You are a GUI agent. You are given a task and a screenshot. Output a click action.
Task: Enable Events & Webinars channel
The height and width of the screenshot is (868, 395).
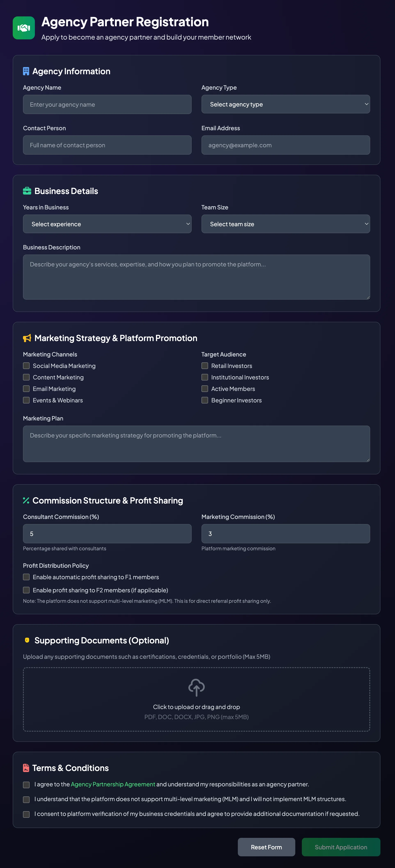click(x=26, y=400)
